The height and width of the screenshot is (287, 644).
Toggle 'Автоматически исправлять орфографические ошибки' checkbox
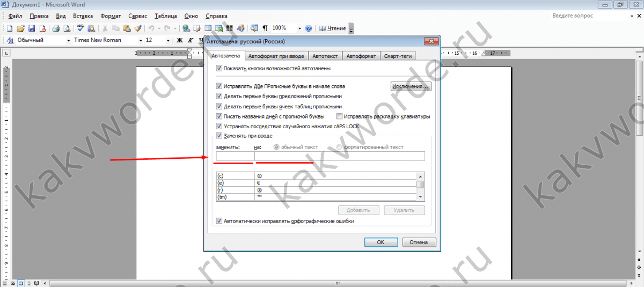(219, 221)
